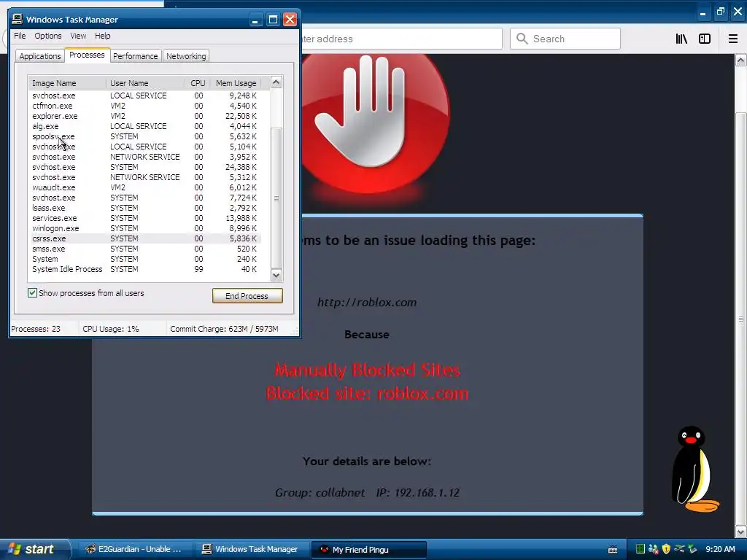The width and height of the screenshot is (747, 560).
Task: Click the http://roblox.com blocked URL text
Action: [x=367, y=303]
